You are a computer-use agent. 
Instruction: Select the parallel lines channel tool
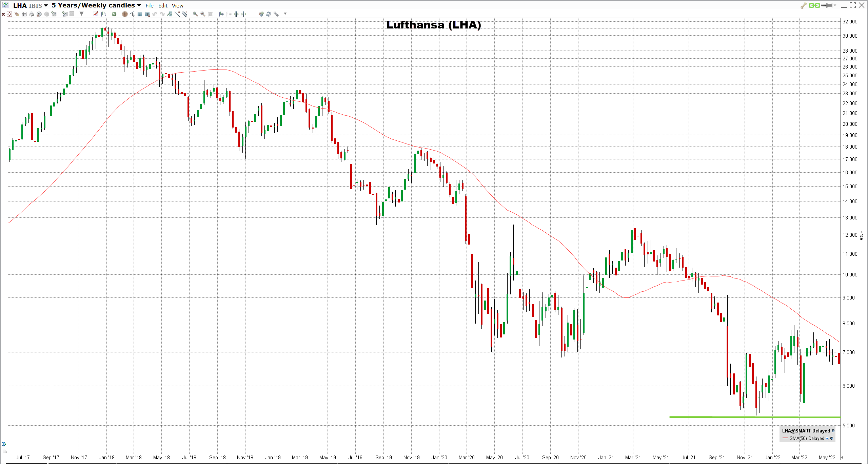coord(185,14)
